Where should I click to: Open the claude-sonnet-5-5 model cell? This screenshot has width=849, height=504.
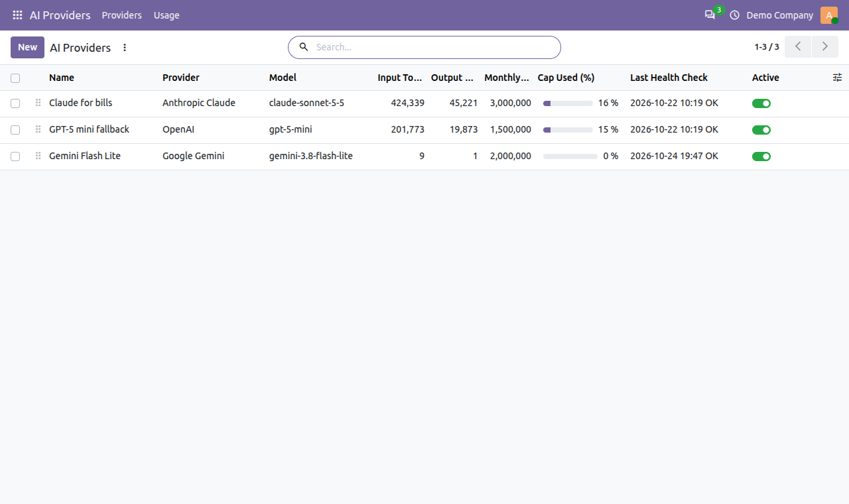306,103
